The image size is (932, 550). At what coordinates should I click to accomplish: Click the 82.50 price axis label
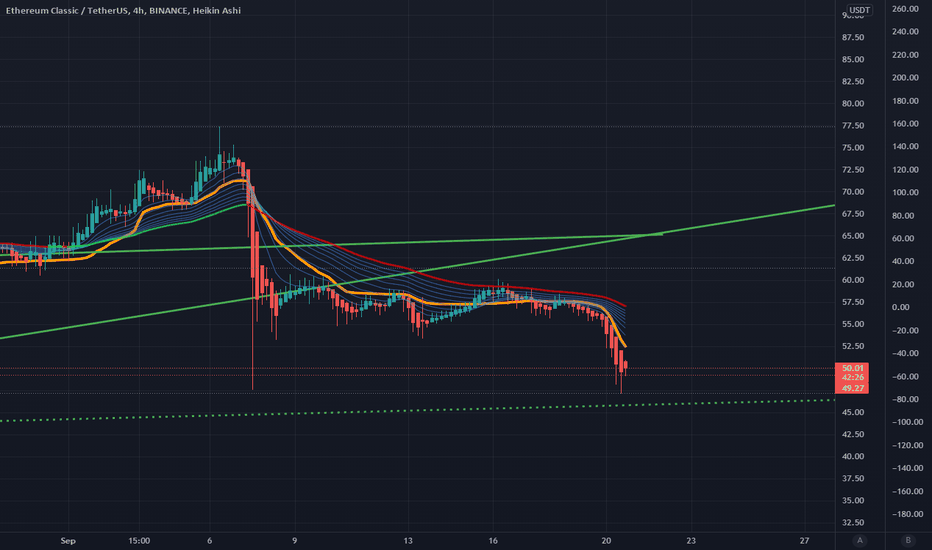tap(853, 81)
